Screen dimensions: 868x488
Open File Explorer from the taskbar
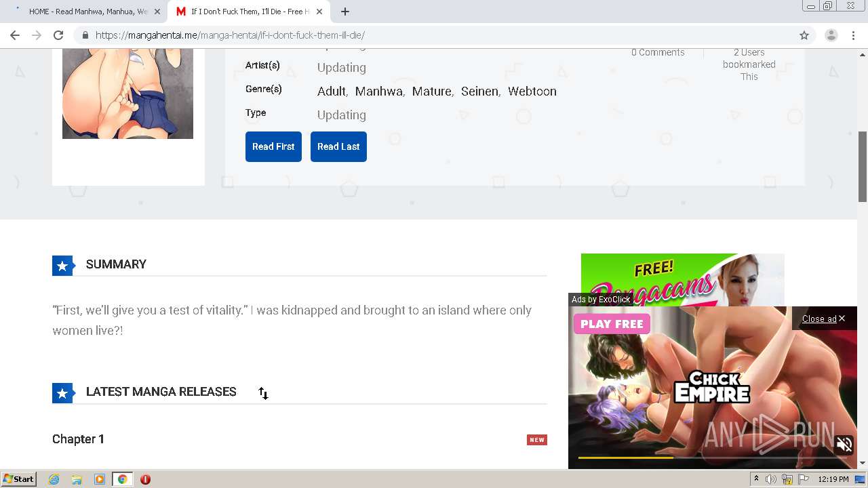click(x=77, y=479)
